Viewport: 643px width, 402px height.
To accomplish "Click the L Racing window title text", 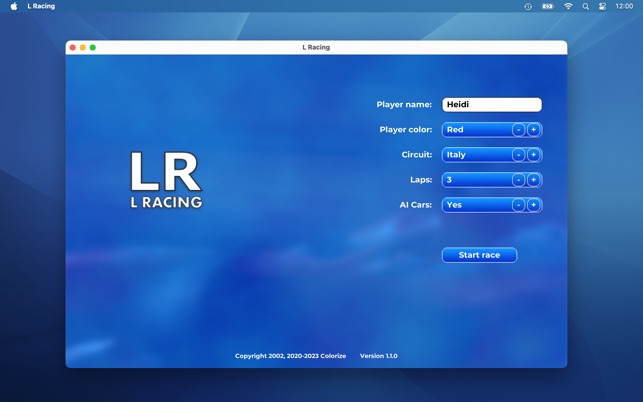I will [316, 47].
